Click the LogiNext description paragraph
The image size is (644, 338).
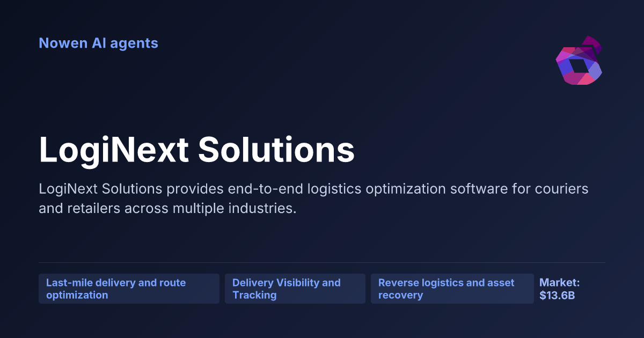(x=313, y=199)
